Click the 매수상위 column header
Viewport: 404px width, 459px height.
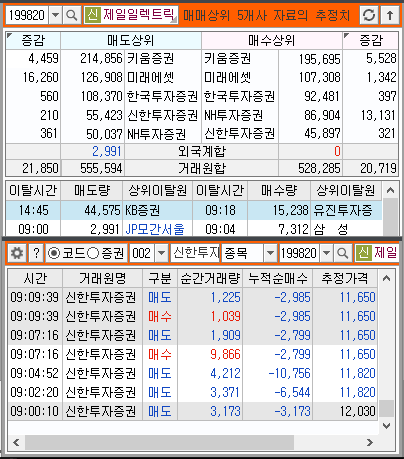[272, 41]
